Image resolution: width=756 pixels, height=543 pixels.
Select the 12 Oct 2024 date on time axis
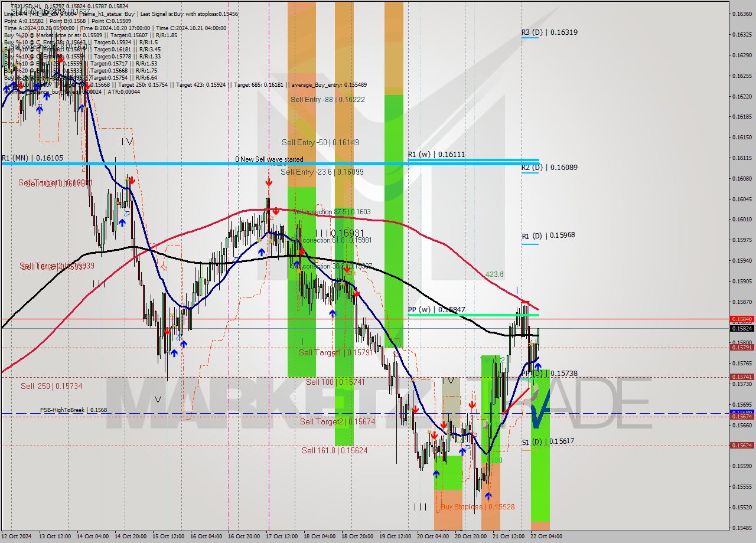pyautogui.click(x=18, y=537)
